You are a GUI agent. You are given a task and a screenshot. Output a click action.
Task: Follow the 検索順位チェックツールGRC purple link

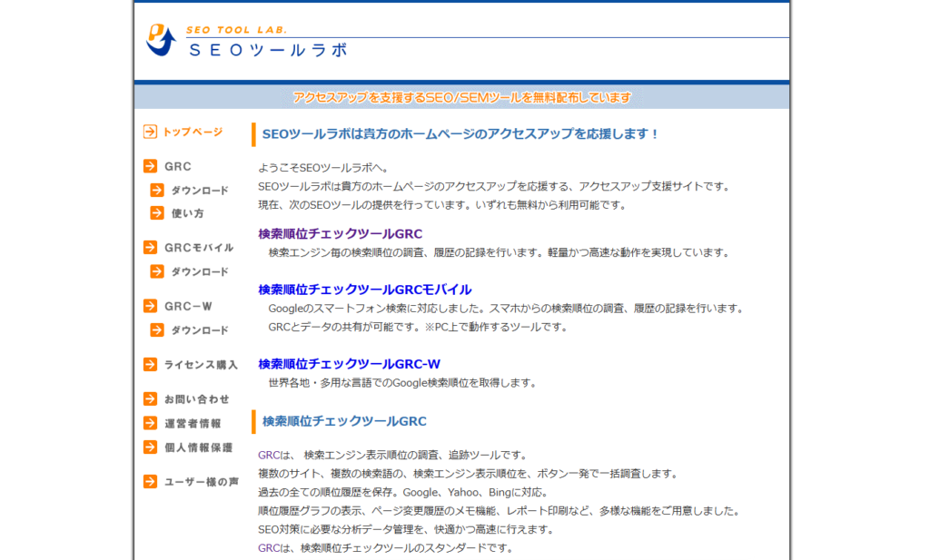(340, 233)
